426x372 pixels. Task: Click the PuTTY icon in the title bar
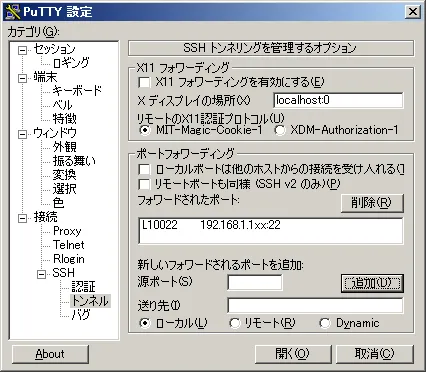(13, 12)
